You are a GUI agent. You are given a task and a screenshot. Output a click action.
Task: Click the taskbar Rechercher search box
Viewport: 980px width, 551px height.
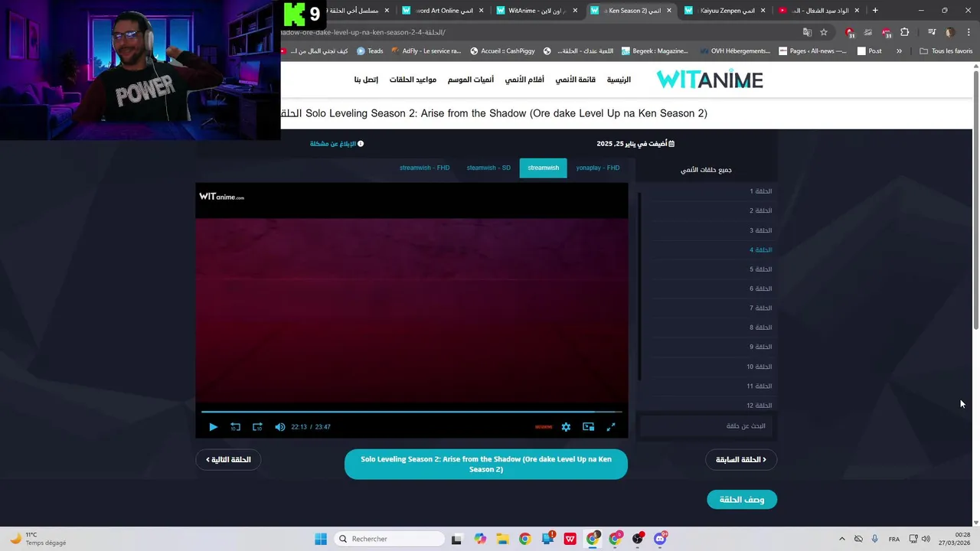click(x=388, y=539)
